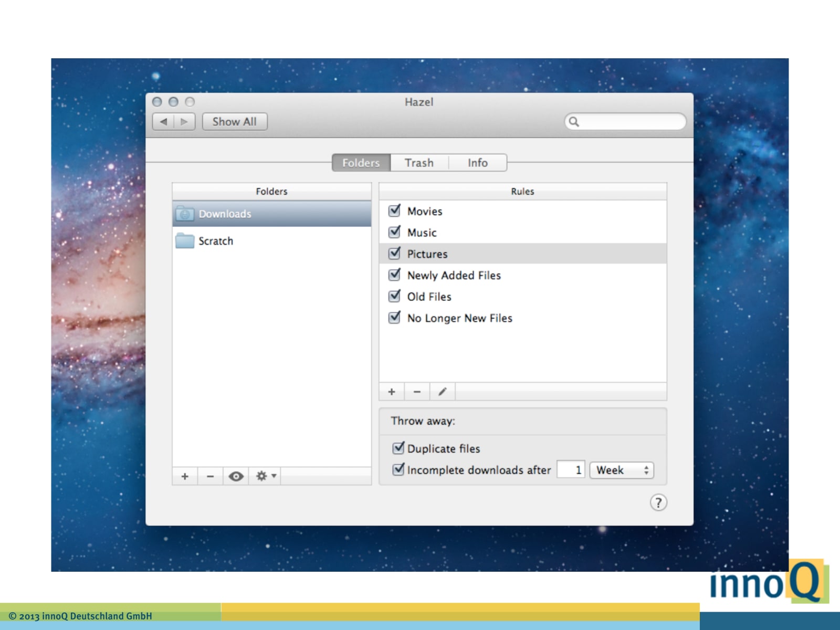Uncheck the Pictures rule checkbox
Viewport: 840px width, 630px height.
click(x=394, y=254)
